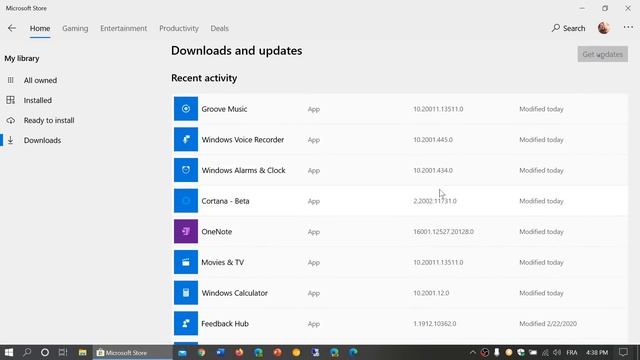Viewport: 640px width, 360px height.
Task: Click the Windows Voice Recorder app icon
Action: (186, 139)
